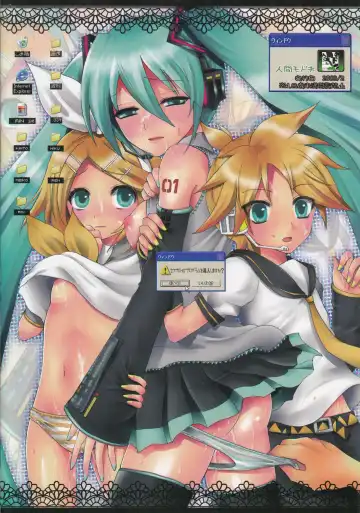360x513 pixels.
Task: Select the folder icon right of Recycle Bin
Action: [56, 48]
